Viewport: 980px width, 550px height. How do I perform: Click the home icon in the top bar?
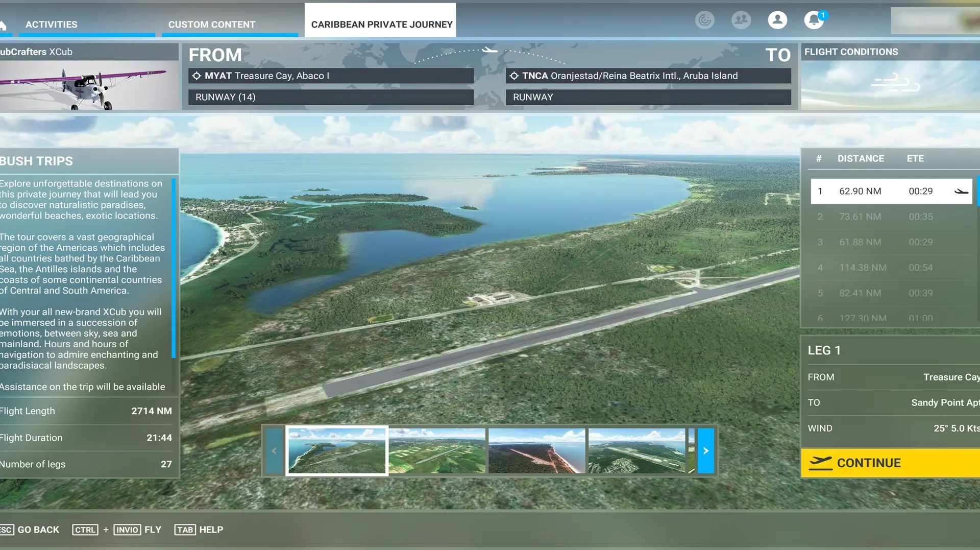[3, 25]
